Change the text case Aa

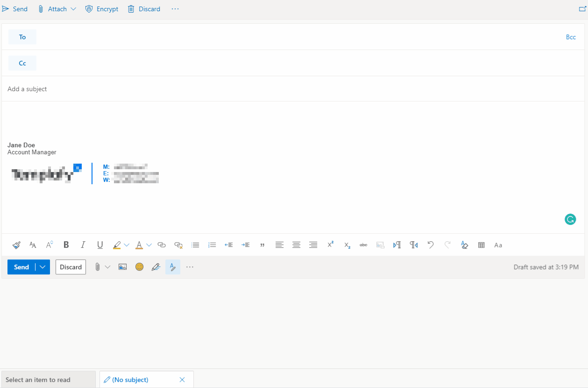point(498,245)
